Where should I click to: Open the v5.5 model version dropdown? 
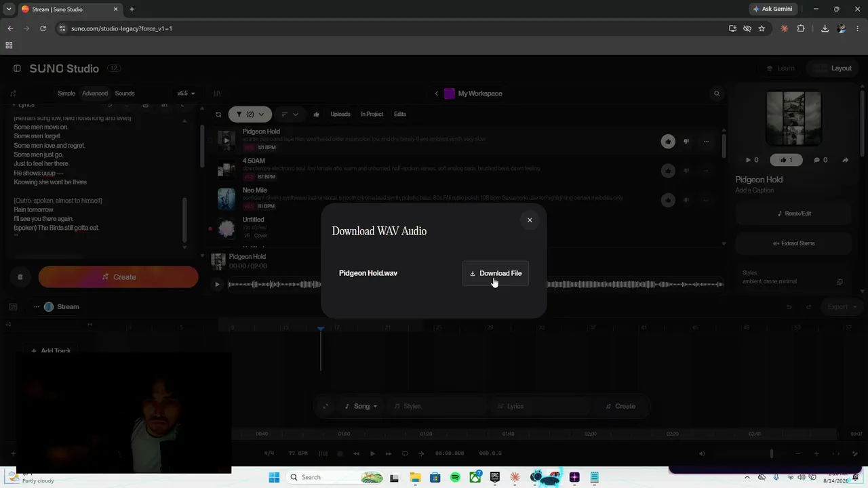pos(186,94)
